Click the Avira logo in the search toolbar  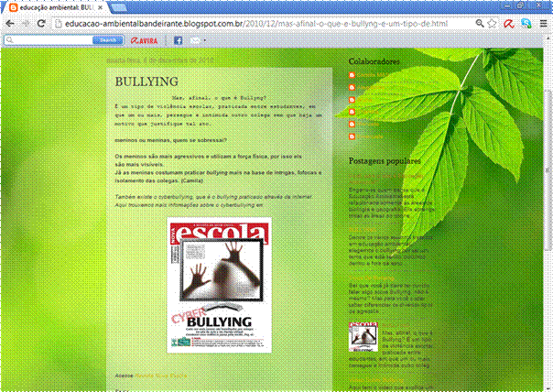click(x=144, y=41)
